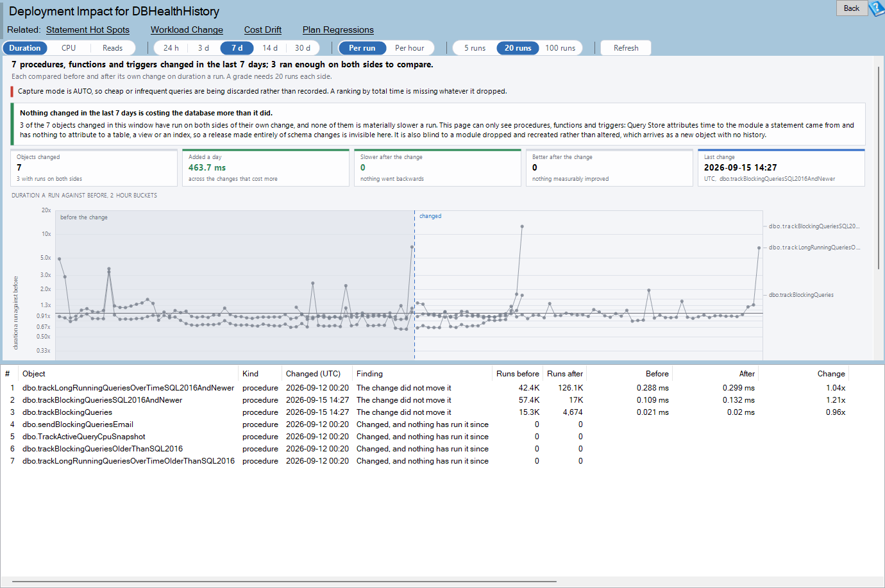Select the 7 d time window
Viewport: 885px width, 588px height.
pos(237,48)
